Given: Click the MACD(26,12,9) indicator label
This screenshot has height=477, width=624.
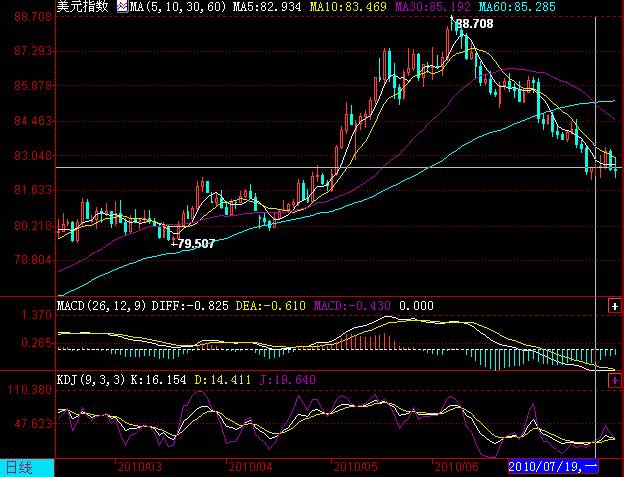Looking at the screenshot, I should [x=101, y=306].
